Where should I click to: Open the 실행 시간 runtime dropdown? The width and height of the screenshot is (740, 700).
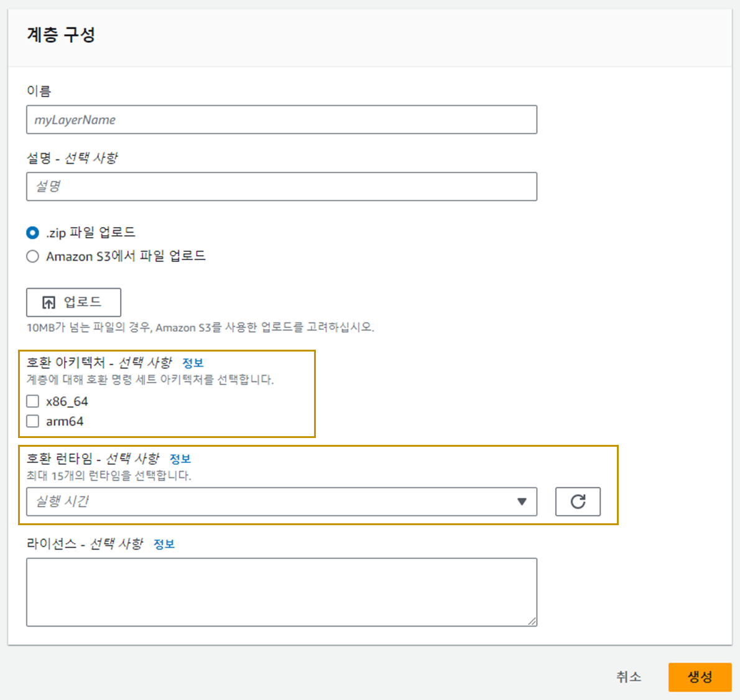[x=282, y=501]
